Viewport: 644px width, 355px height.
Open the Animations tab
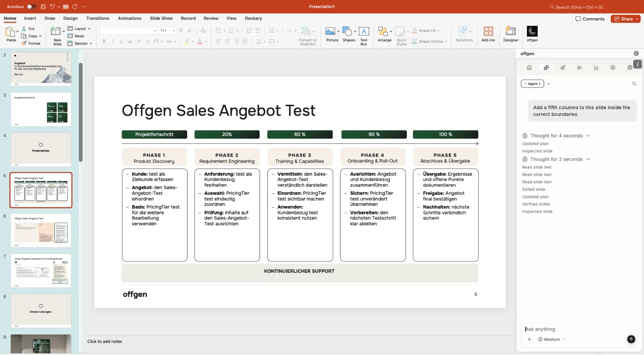tap(130, 19)
